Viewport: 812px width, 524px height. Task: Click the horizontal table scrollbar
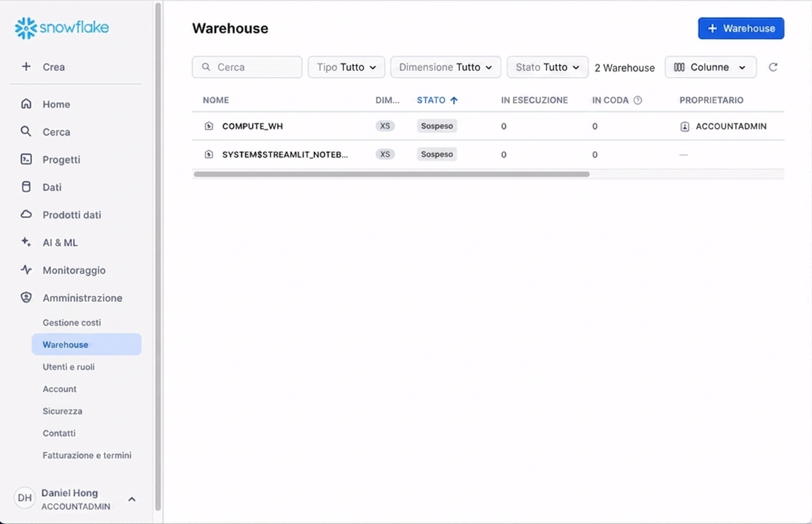click(x=392, y=174)
